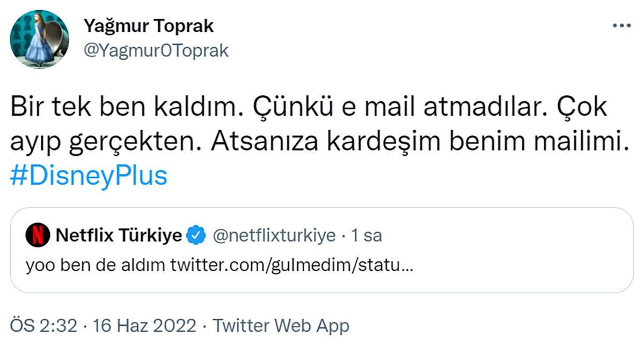Click the @YagmurOToprak handle

coord(156,50)
